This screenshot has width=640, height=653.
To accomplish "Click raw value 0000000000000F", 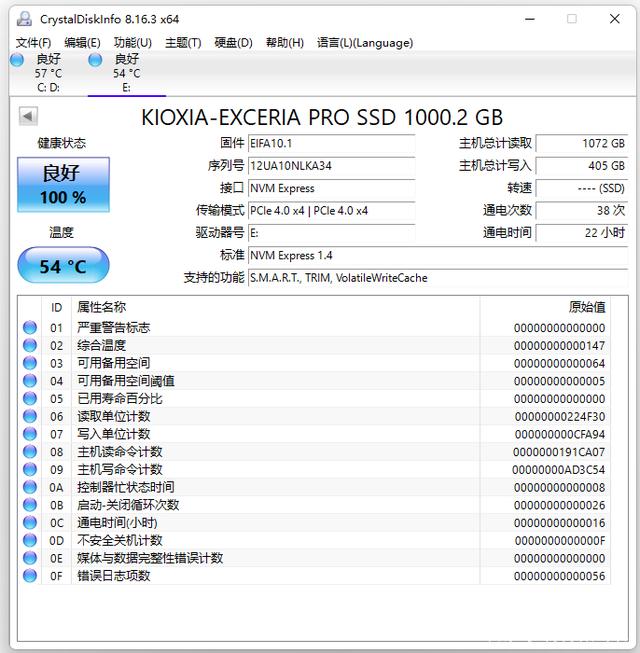I will (560, 541).
